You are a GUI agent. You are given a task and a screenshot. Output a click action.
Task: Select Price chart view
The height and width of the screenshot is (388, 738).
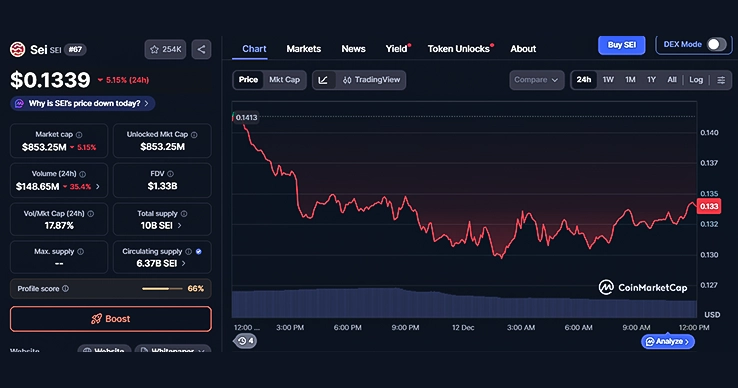point(248,80)
